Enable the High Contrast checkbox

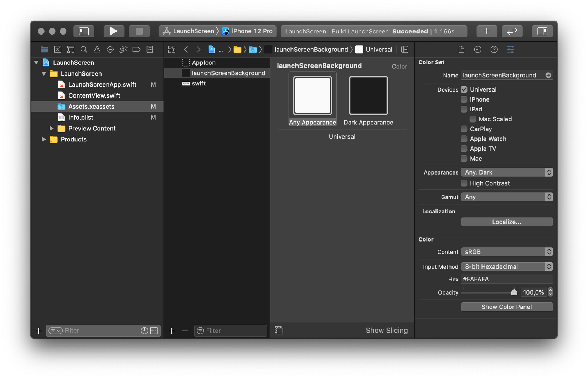(x=464, y=183)
